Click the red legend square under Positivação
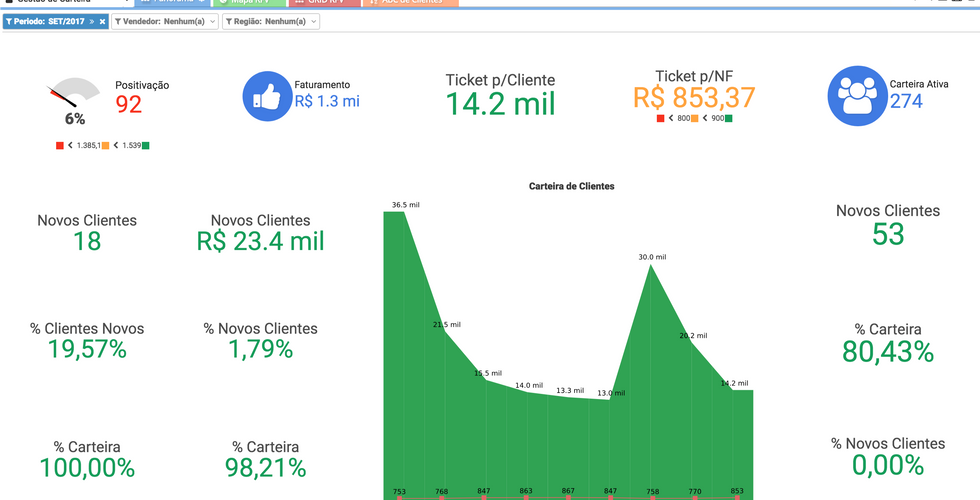 [60, 146]
